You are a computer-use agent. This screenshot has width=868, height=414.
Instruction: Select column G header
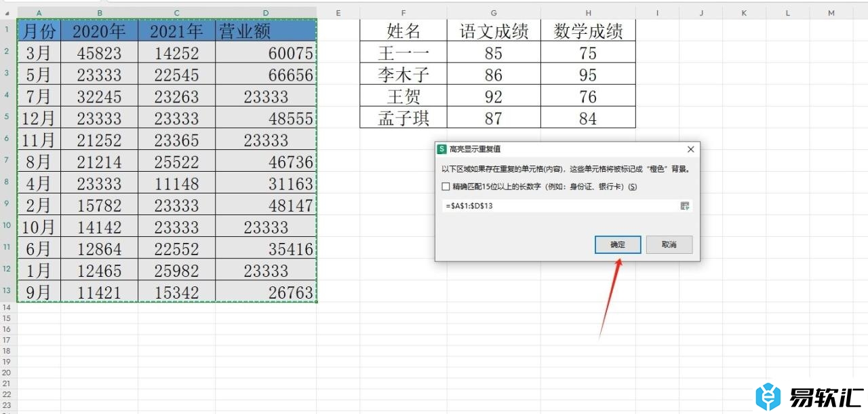[494, 14]
